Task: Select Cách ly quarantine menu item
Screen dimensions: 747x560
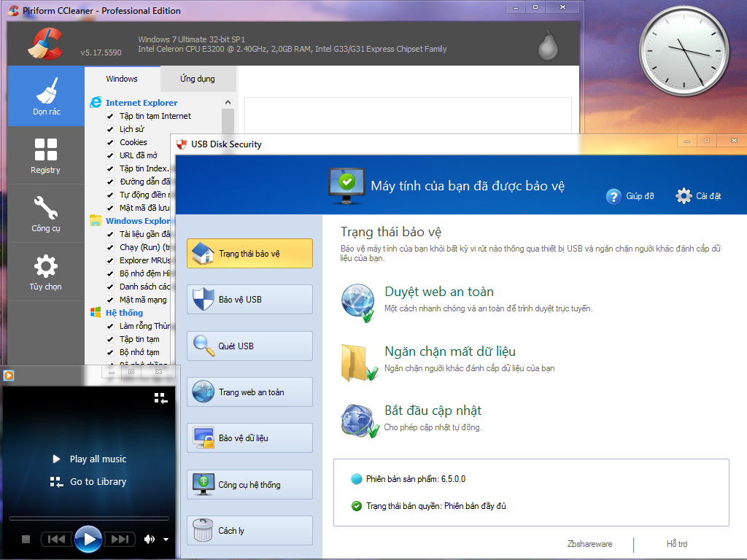Action: (249, 531)
